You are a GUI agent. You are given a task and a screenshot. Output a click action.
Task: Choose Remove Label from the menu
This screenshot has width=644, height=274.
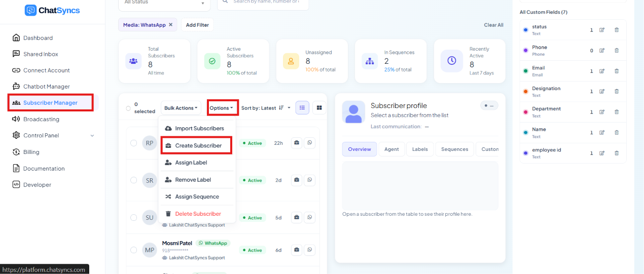pos(197,180)
